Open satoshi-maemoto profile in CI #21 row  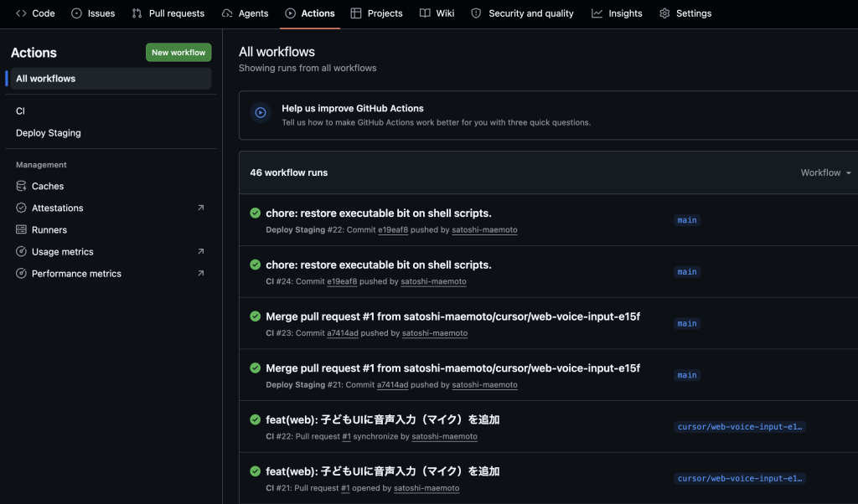[x=426, y=488]
